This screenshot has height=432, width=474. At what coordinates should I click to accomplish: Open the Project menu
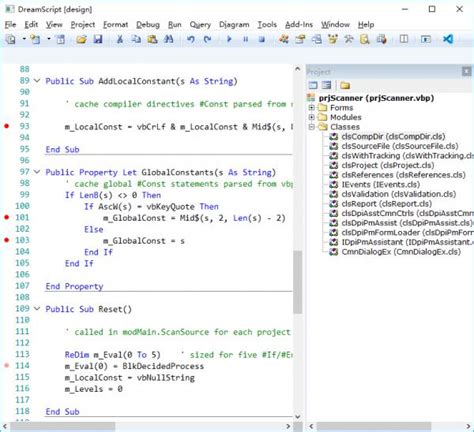pyautogui.click(x=83, y=25)
